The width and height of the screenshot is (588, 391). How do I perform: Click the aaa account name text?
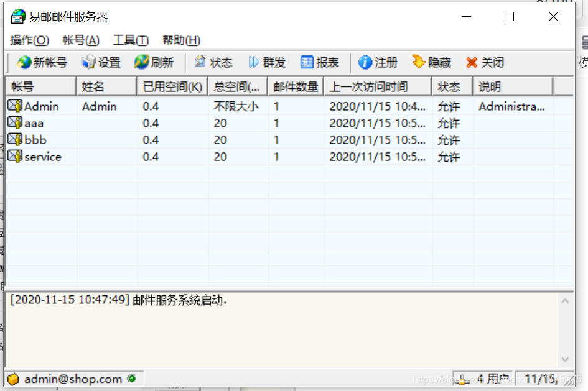click(x=34, y=123)
